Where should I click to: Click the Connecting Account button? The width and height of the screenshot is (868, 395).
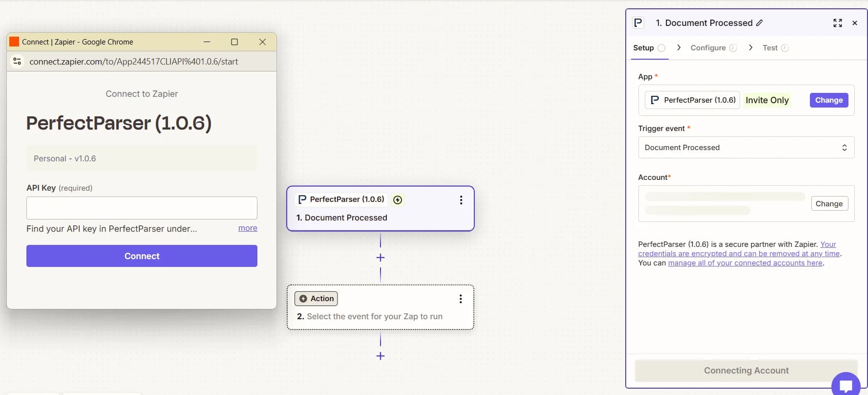click(x=746, y=371)
